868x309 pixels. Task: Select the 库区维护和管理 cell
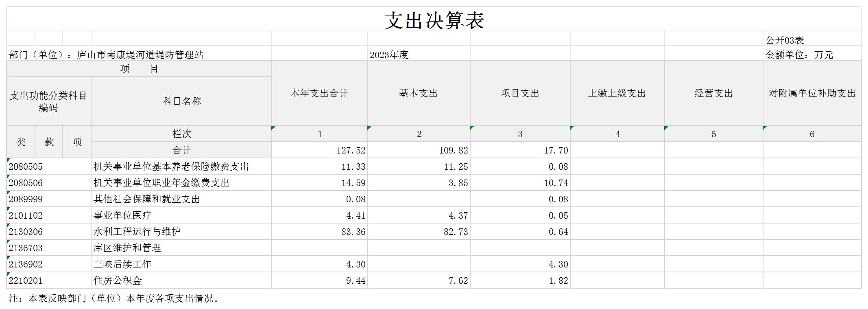coord(127,248)
